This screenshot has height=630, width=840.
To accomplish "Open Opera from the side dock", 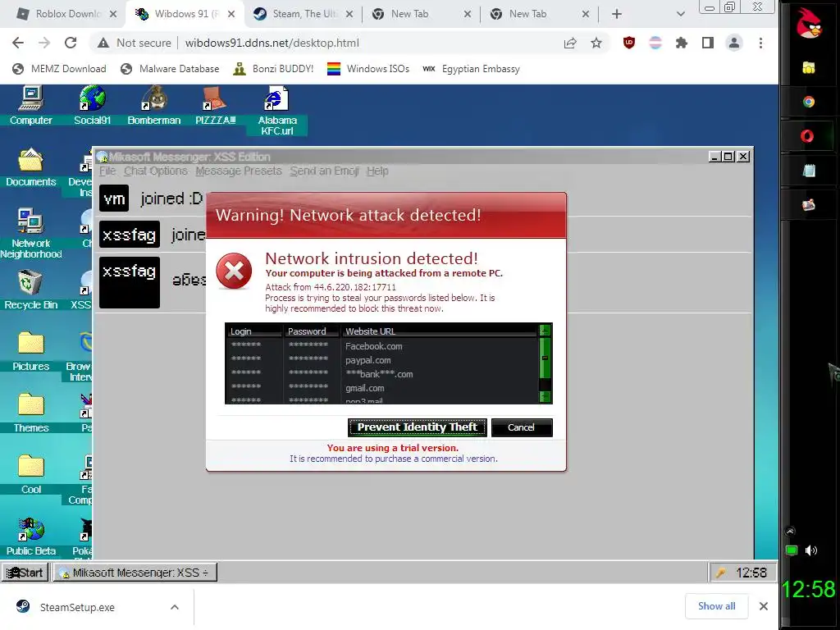I will click(807, 136).
